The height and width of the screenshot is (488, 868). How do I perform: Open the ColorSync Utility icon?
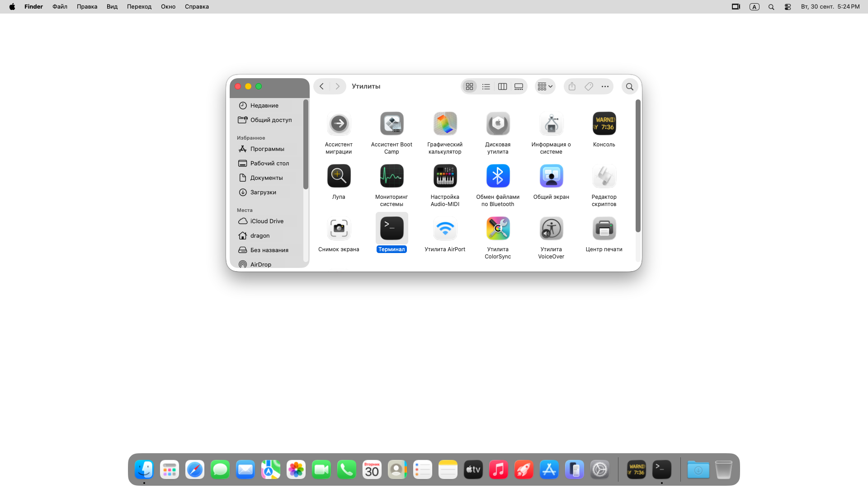coord(498,229)
